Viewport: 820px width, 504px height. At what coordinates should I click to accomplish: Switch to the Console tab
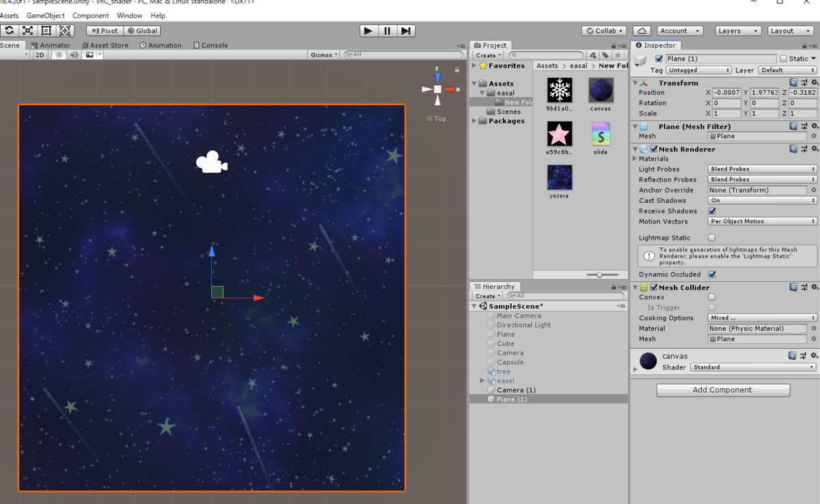click(210, 45)
